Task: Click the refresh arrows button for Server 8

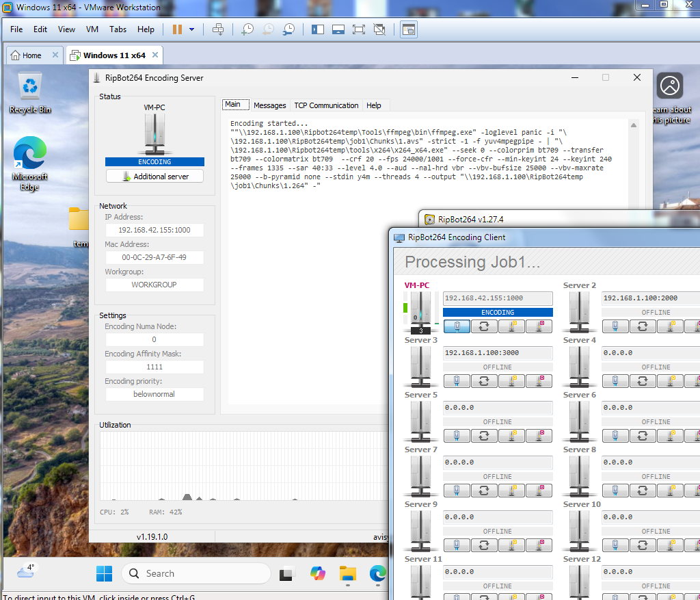Action: 643,491
